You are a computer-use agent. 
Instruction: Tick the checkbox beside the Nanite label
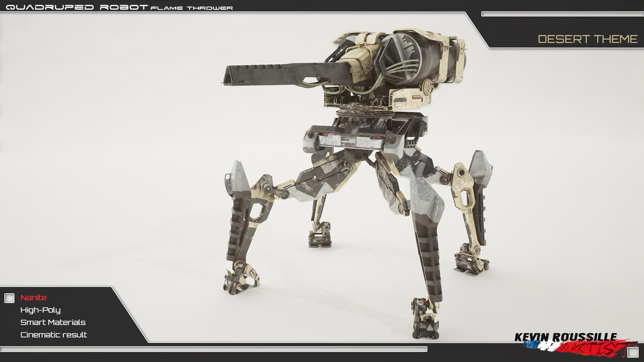[x=9, y=298]
